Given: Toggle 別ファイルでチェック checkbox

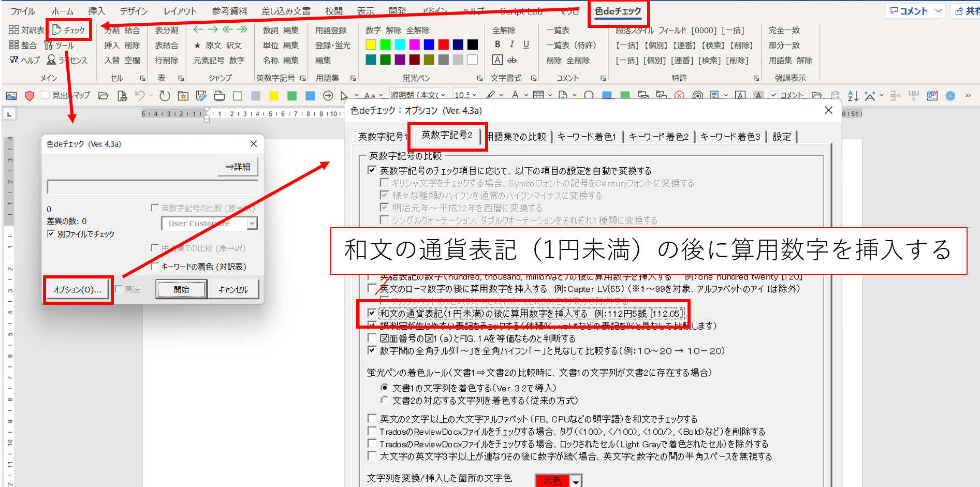Looking at the screenshot, I should 51,234.
